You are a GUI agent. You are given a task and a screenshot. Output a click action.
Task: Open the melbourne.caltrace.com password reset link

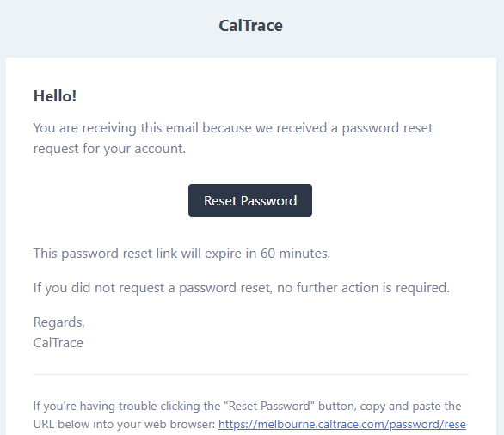pos(342,424)
